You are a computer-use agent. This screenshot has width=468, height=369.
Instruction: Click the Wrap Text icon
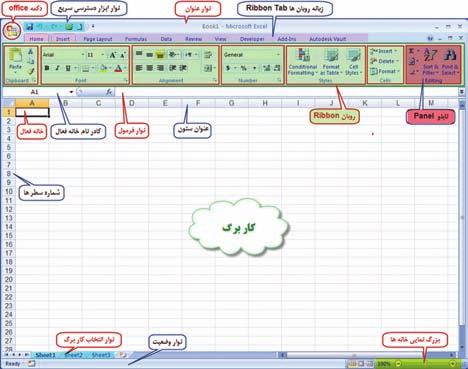(x=208, y=55)
